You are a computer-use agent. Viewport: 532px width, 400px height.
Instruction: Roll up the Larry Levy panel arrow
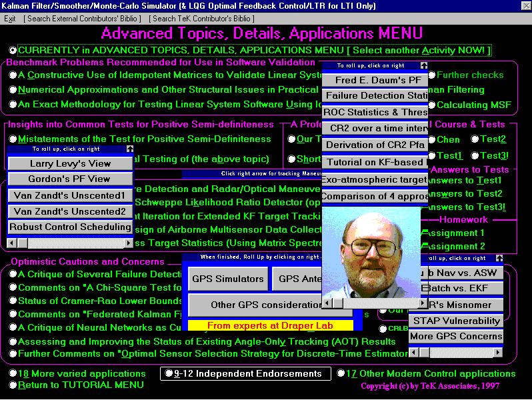click(129, 149)
